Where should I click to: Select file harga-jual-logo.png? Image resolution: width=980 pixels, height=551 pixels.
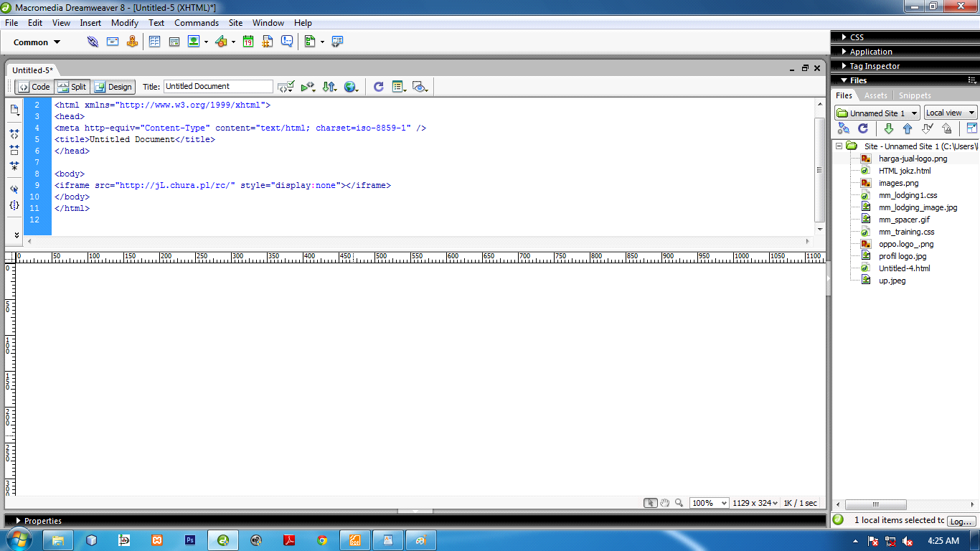[x=913, y=159]
